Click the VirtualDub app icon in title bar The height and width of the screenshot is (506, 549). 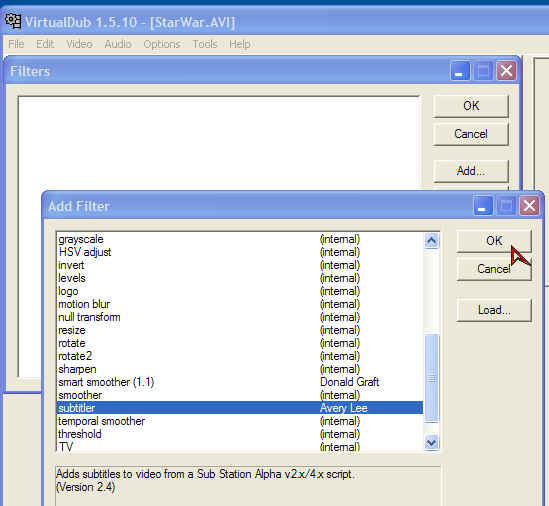tap(13, 21)
